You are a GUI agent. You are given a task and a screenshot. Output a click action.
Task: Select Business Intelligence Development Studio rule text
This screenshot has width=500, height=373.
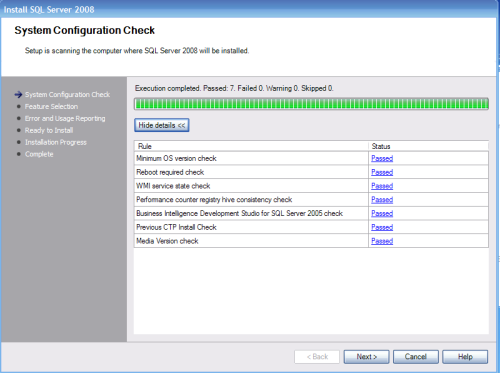point(239,213)
